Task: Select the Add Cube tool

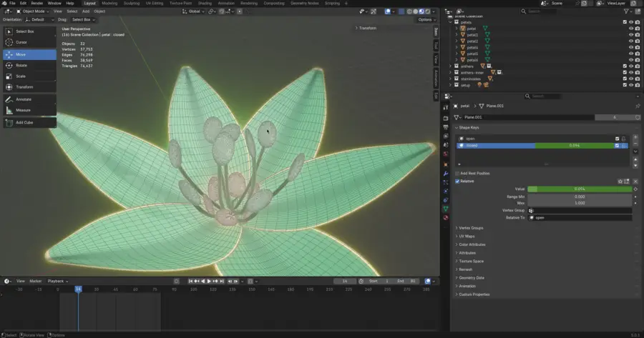Action: (x=29, y=122)
